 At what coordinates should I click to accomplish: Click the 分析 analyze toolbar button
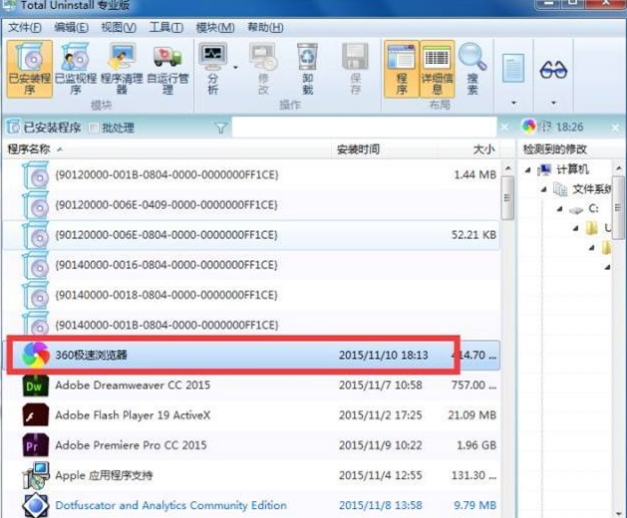(213, 69)
